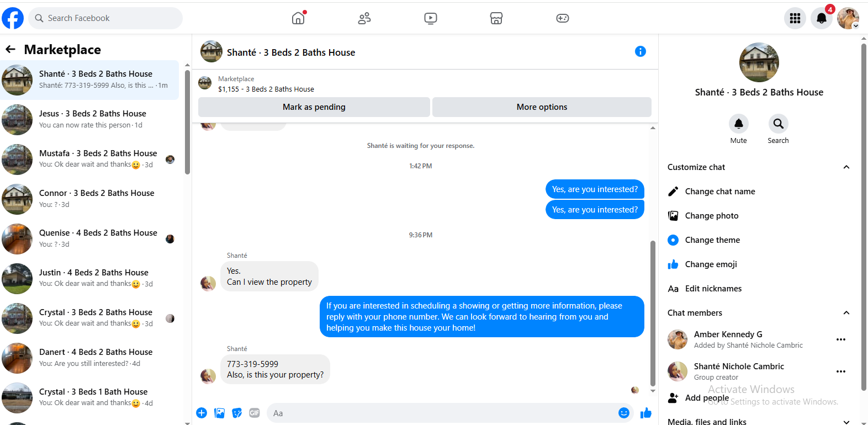The height and width of the screenshot is (425, 868).
Task: Open the notifications bell with badge
Action: pyautogui.click(x=822, y=18)
